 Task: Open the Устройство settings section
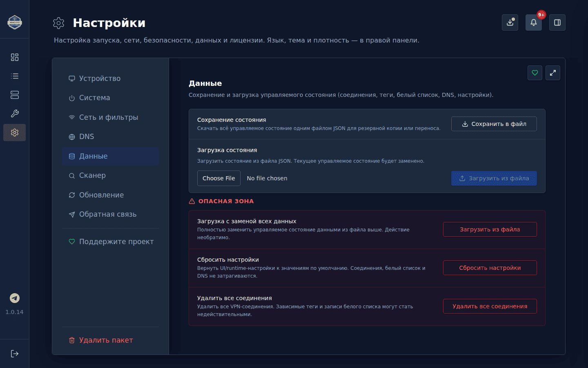(110, 79)
